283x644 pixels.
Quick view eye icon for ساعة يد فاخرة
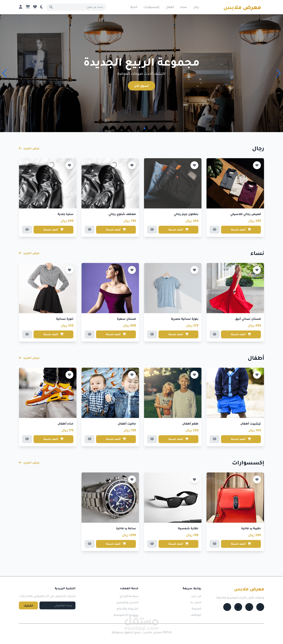click(x=90, y=544)
